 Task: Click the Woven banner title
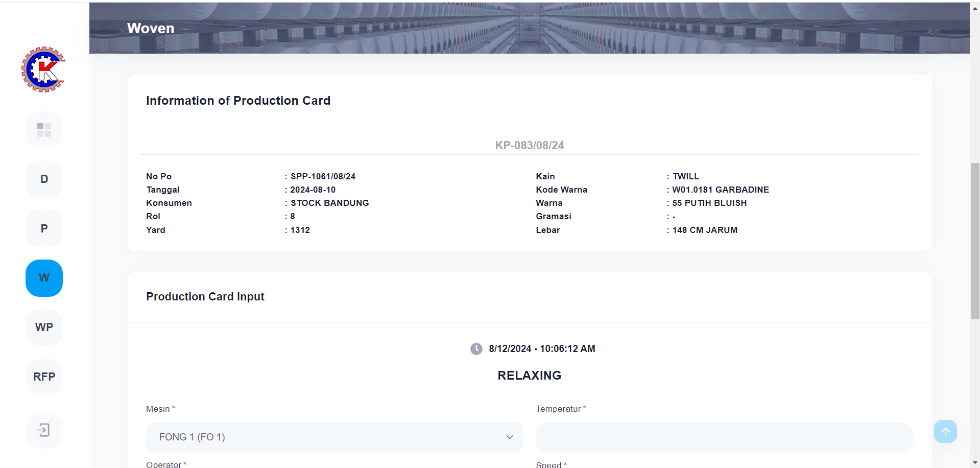click(151, 29)
